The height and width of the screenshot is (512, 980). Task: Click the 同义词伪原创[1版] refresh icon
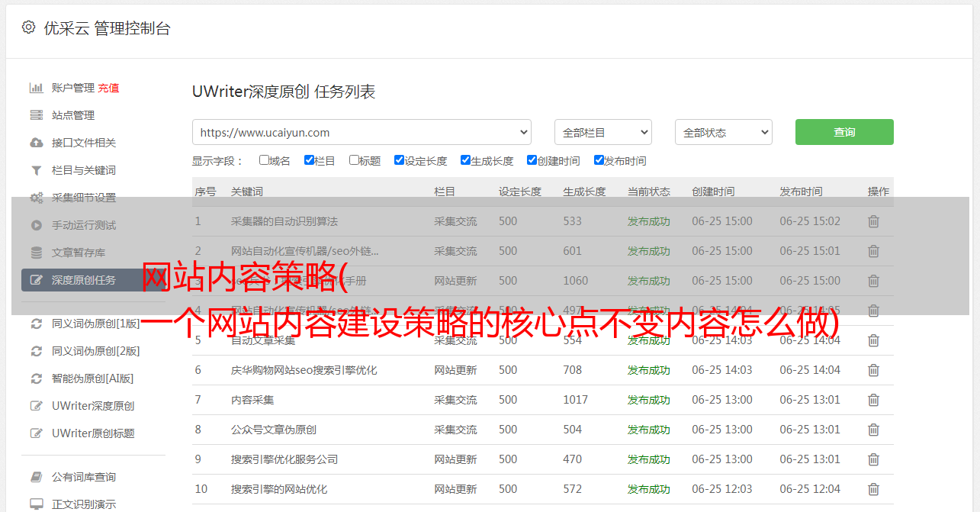tap(36, 324)
